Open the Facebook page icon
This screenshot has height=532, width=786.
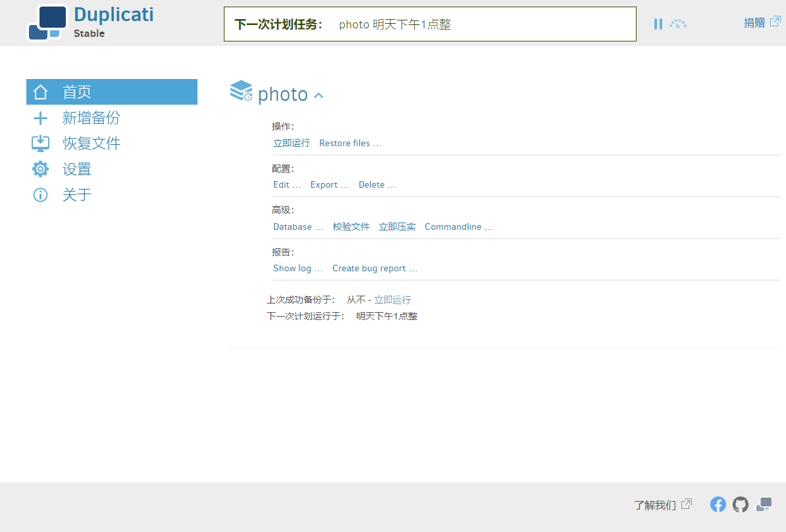coord(718,504)
